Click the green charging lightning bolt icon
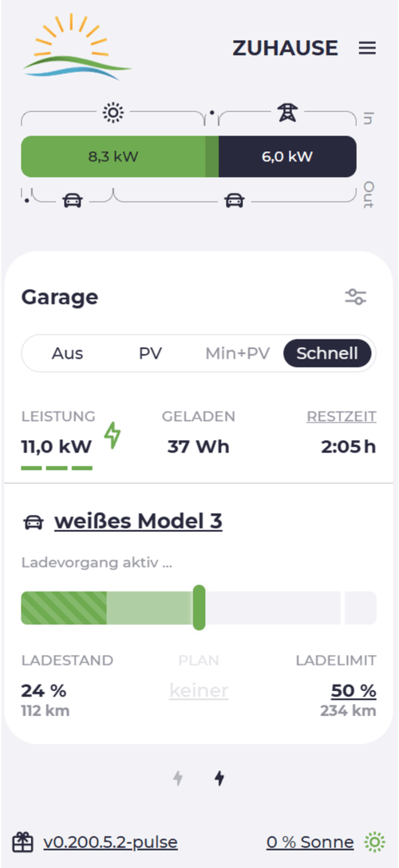Screen dimensions: 399x868 click(113, 435)
